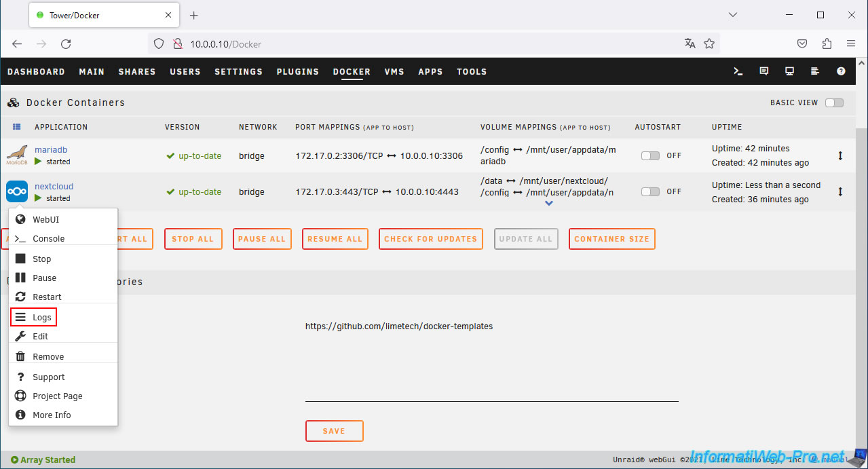
Task: Enable autostart for nextcloud container
Action: (650, 191)
